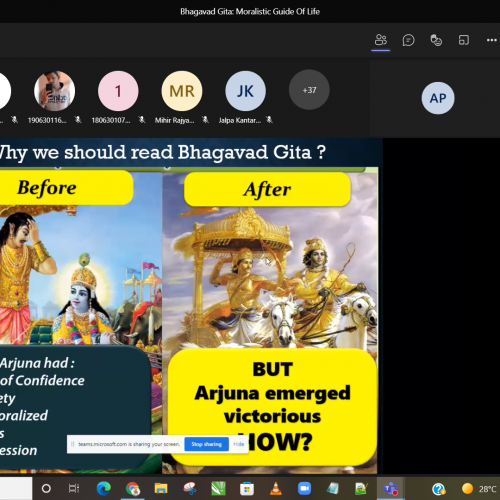This screenshot has height=500, width=500.
Task: Click the Cortana search circle on taskbar
Action: 46,489
